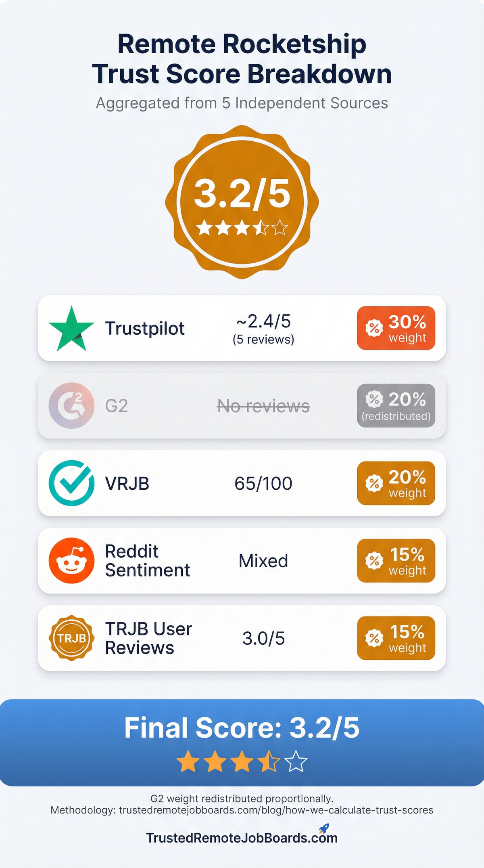Click the orange stars in the Final Score banner

pos(242,761)
